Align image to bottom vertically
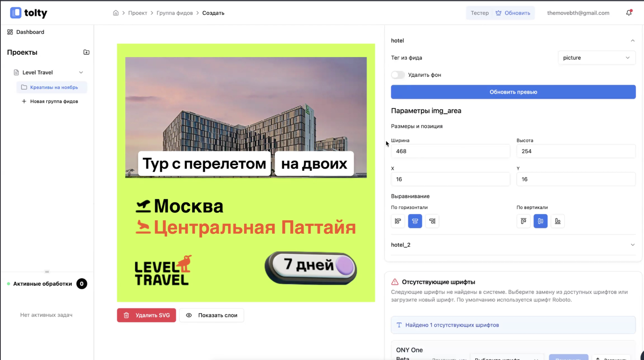This screenshot has height=360, width=644. coord(557,221)
